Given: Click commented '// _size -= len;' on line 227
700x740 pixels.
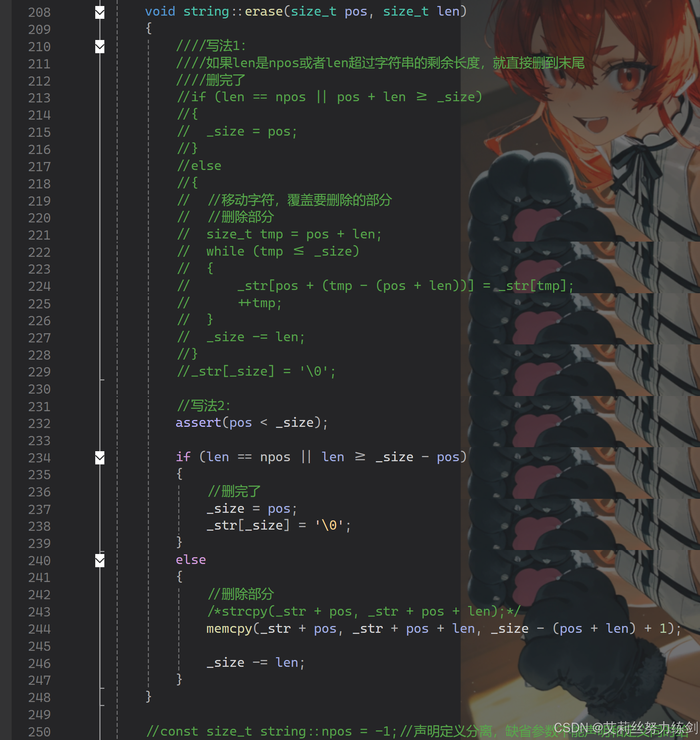Looking at the screenshot, I should (241, 337).
